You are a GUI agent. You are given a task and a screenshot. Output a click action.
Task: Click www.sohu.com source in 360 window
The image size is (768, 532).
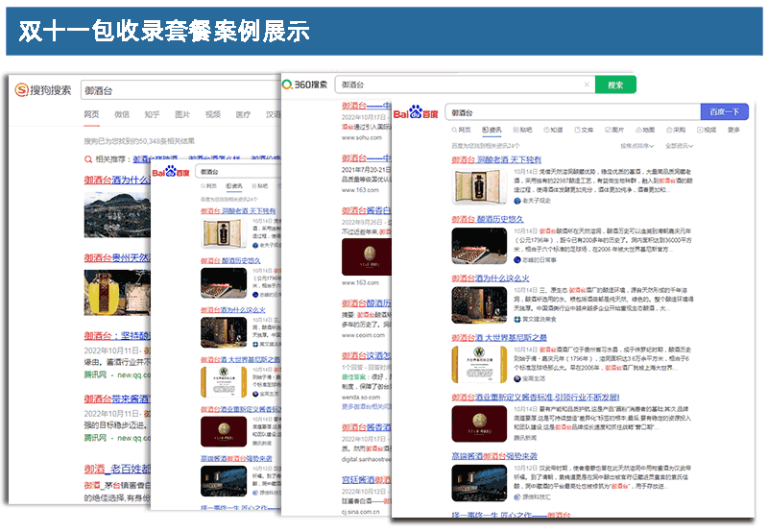tap(362, 137)
